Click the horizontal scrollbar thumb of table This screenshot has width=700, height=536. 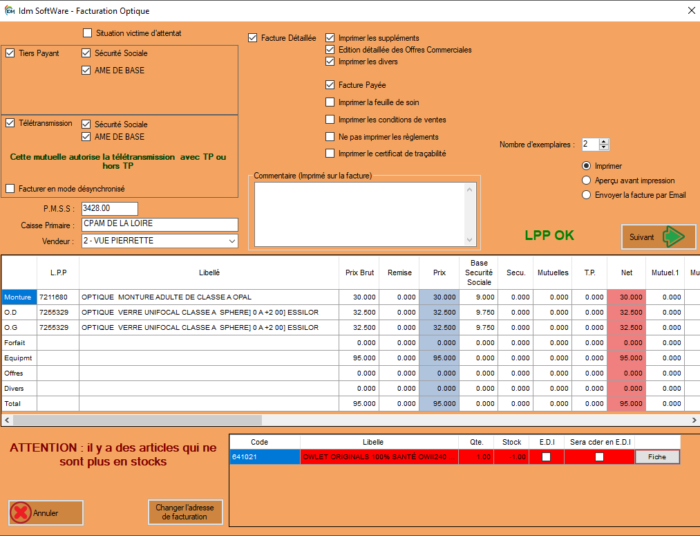[137, 420]
